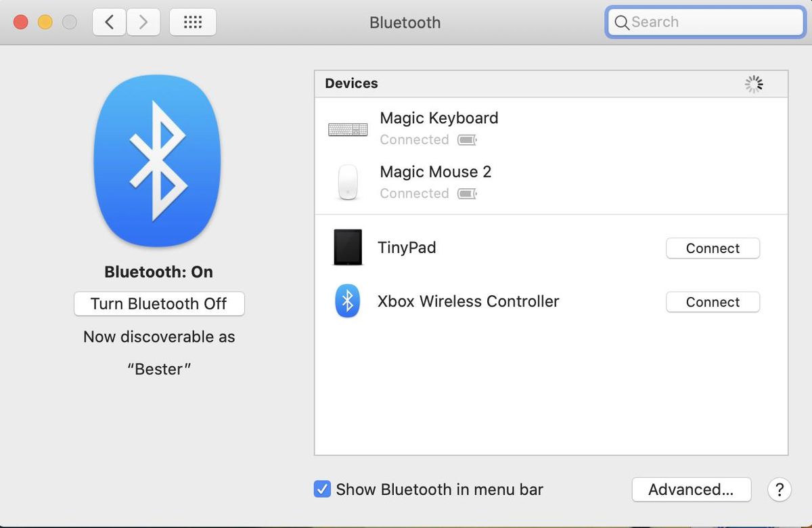The width and height of the screenshot is (812, 528).
Task: Go back with the left chevron button
Action: (109, 22)
